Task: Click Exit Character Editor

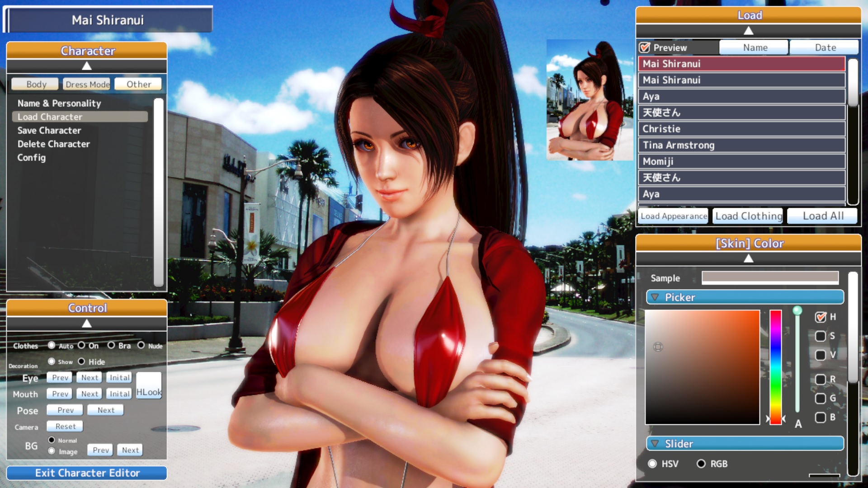Action: [x=87, y=473]
